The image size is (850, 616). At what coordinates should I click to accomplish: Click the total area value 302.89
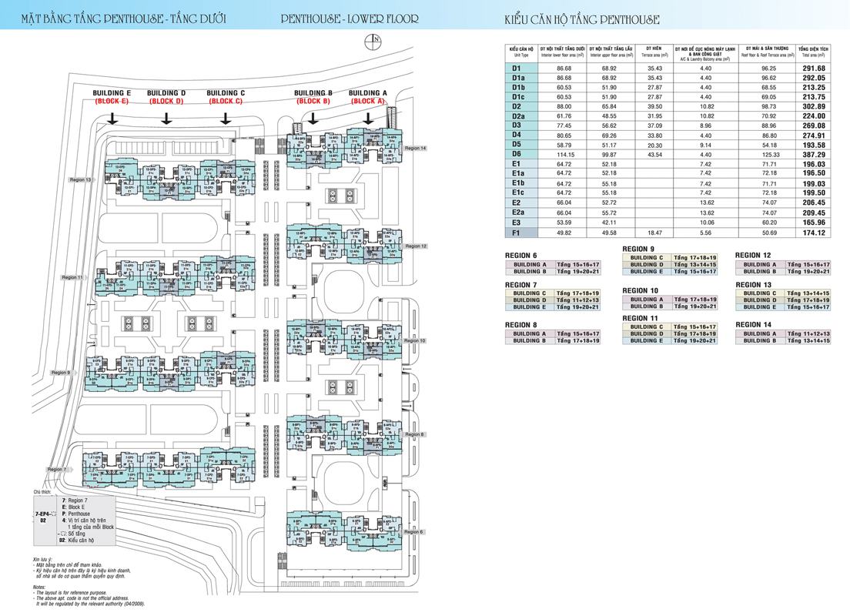[814, 106]
